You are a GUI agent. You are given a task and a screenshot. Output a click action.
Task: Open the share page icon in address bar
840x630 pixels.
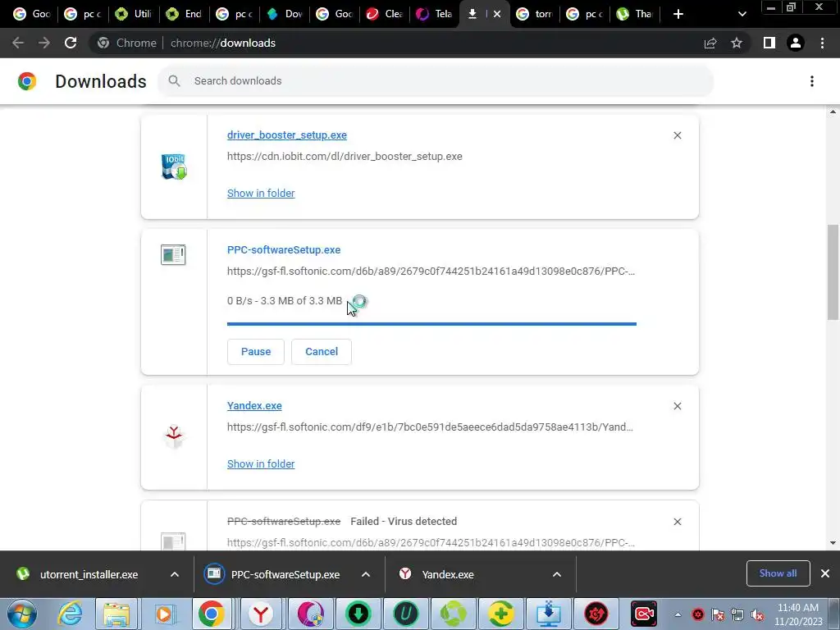tap(710, 43)
